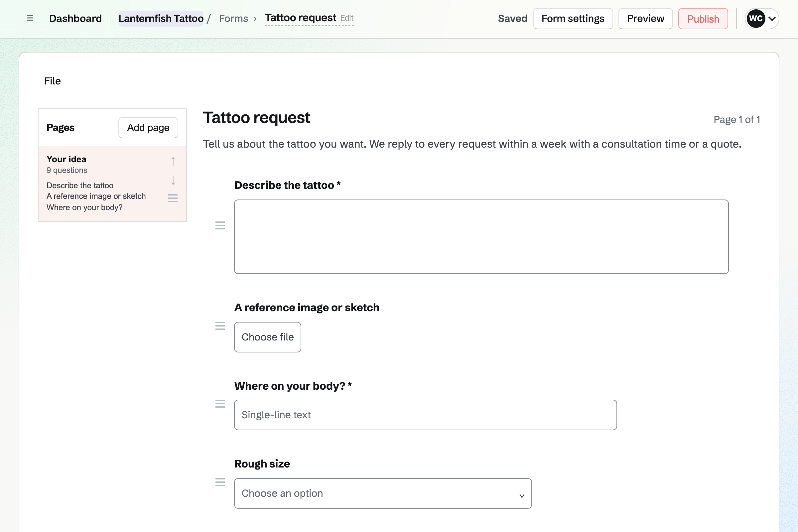Move Your idea page up arrow
Image resolution: width=798 pixels, height=532 pixels.
pyautogui.click(x=173, y=161)
